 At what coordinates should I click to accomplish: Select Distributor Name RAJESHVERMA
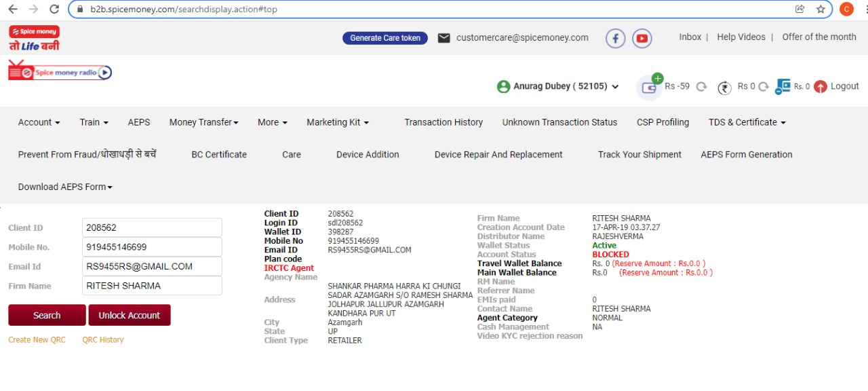tap(618, 236)
